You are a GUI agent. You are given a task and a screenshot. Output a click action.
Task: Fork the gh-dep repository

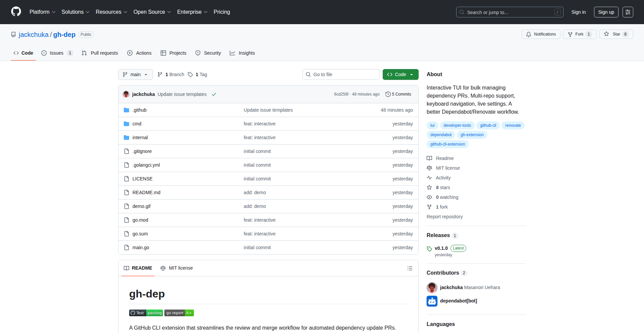pyautogui.click(x=580, y=34)
